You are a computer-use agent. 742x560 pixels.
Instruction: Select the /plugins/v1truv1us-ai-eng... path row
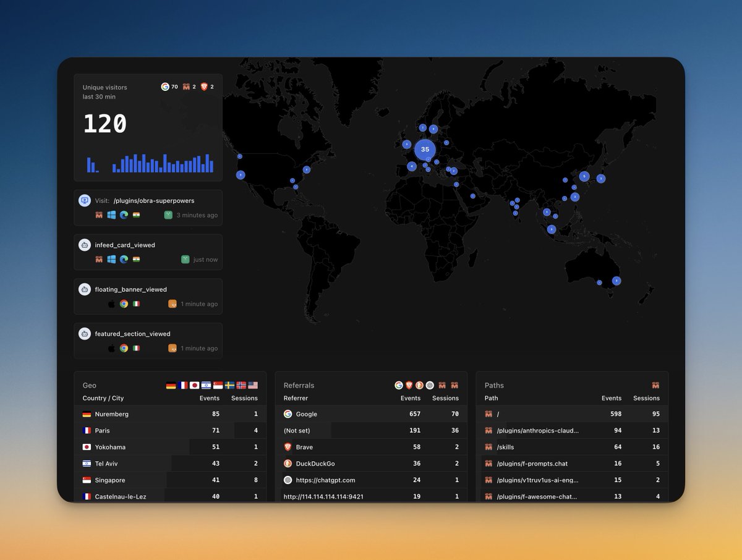pyautogui.click(x=572, y=480)
